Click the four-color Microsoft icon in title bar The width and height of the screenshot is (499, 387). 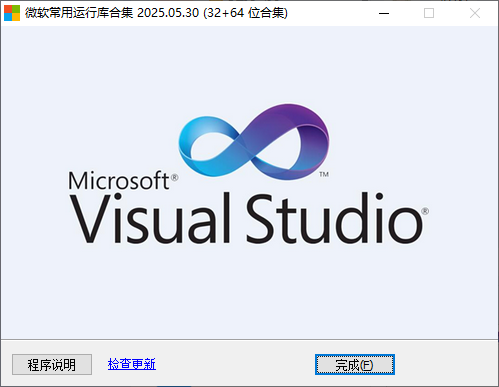pos(12,13)
